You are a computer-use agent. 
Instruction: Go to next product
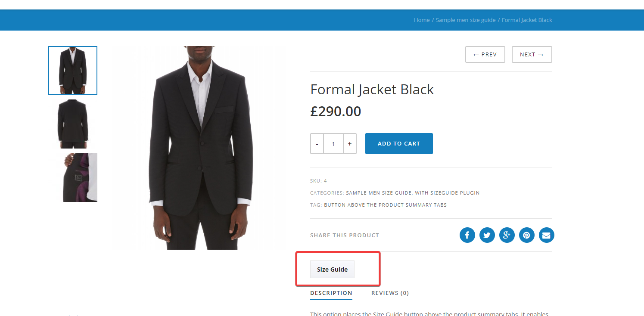[x=532, y=55]
